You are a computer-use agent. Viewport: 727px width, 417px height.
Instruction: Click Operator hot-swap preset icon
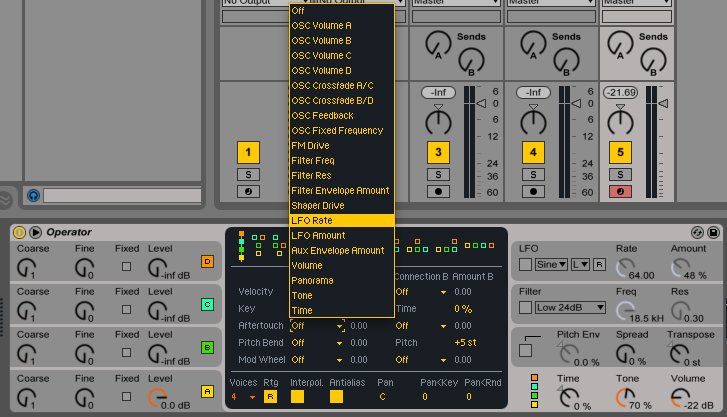(697, 232)
